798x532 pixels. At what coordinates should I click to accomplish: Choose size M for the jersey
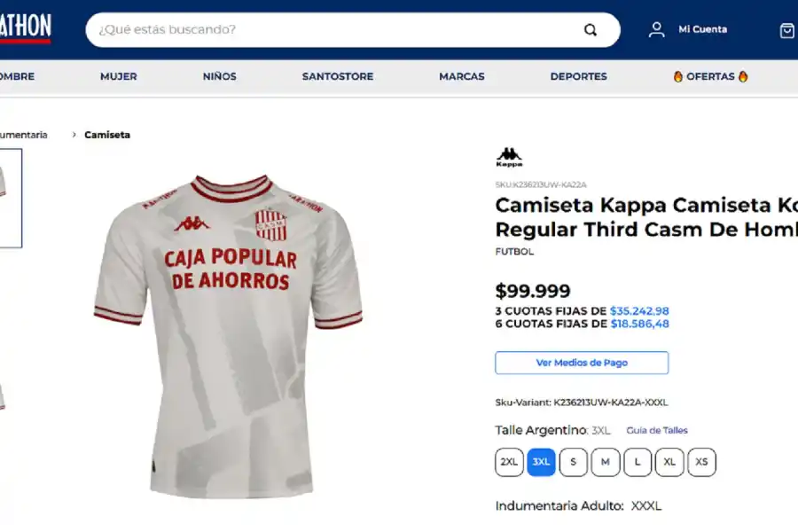[x=606, y=462]
